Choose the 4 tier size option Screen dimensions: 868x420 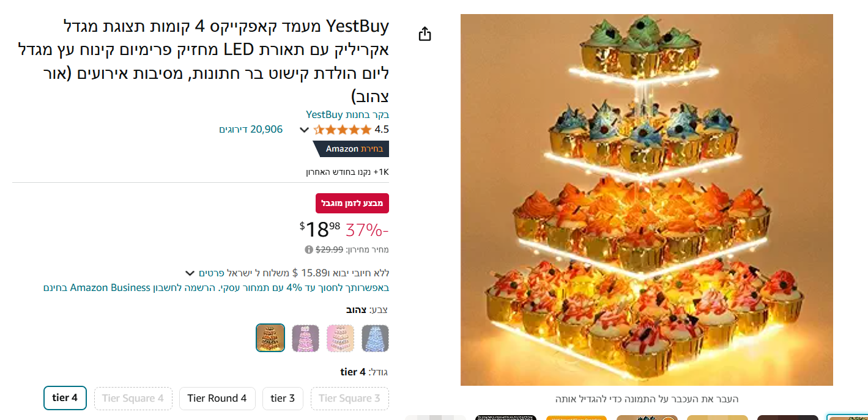[x=65, y=398]
